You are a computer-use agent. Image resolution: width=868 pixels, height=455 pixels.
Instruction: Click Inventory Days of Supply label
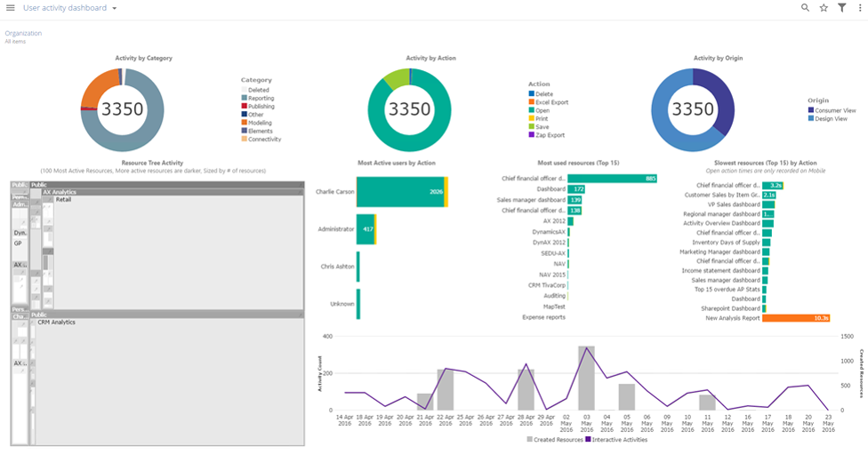726,242
